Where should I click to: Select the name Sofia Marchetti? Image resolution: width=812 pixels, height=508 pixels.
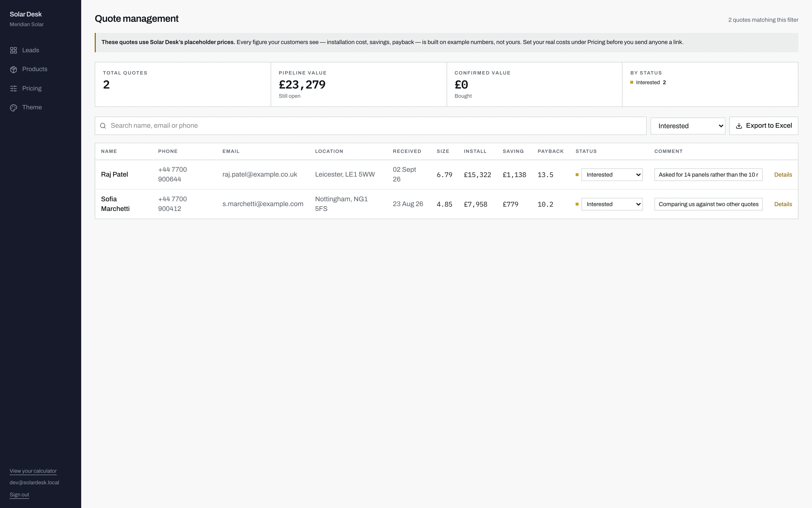[x=115, y=204]
